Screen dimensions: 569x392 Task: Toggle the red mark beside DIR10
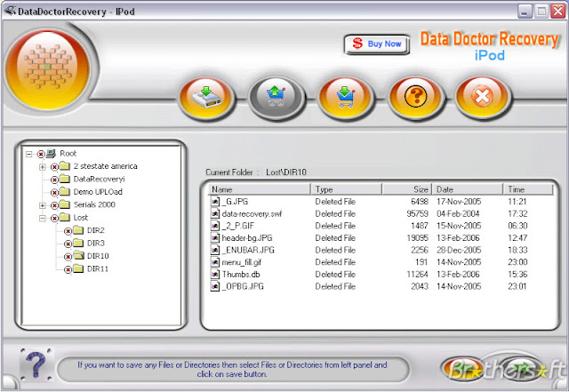tap(68, 257)
